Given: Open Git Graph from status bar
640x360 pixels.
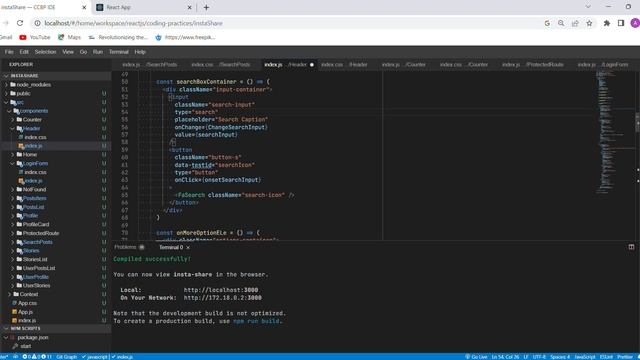Looking at the screenshot, I should (67, 357).
